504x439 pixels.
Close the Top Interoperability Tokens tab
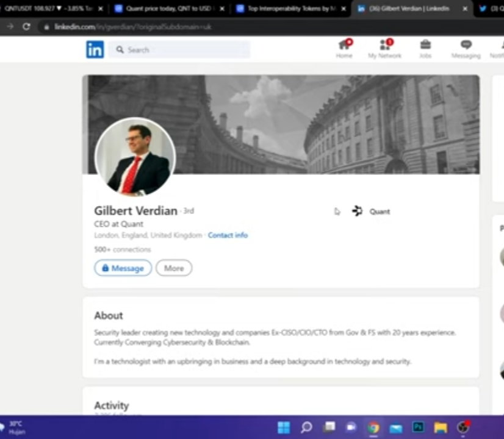(344, 9)
